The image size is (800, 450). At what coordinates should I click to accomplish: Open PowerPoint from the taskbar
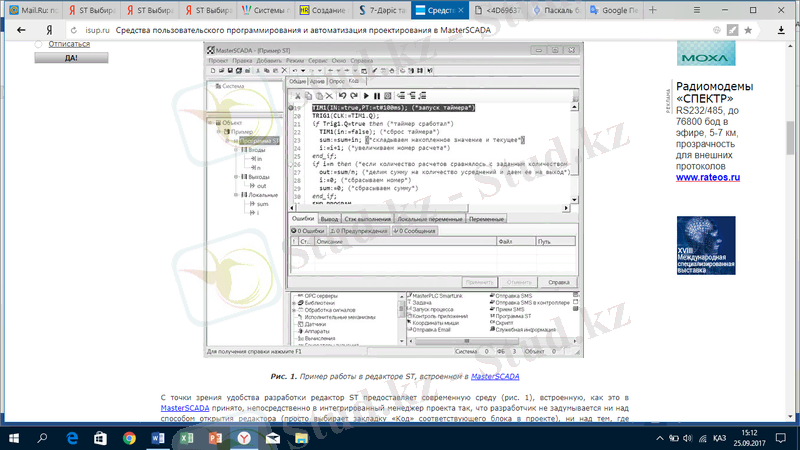212,438
